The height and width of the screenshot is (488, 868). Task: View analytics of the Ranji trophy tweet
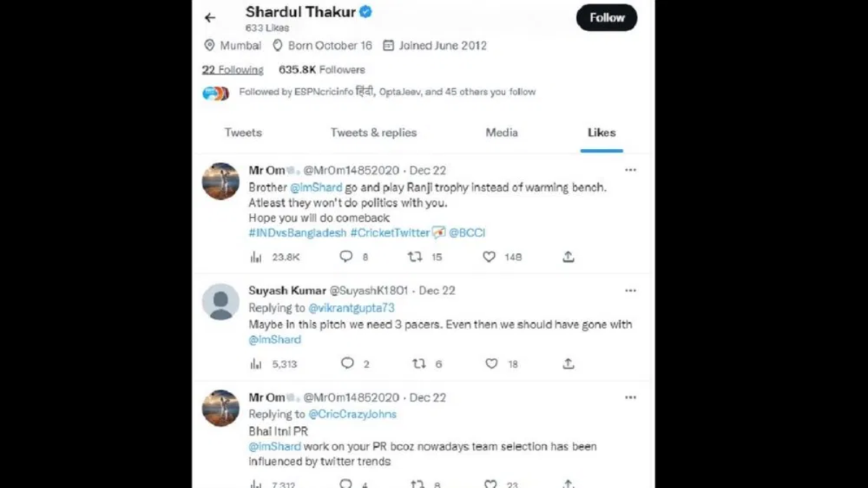coord(256,257)
